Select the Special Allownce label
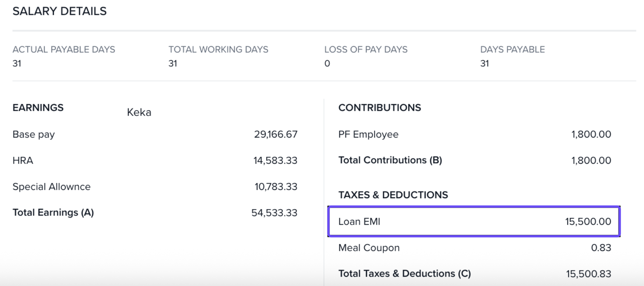The width and height of the screenshot is (644, 286). (x=51, y=187)
